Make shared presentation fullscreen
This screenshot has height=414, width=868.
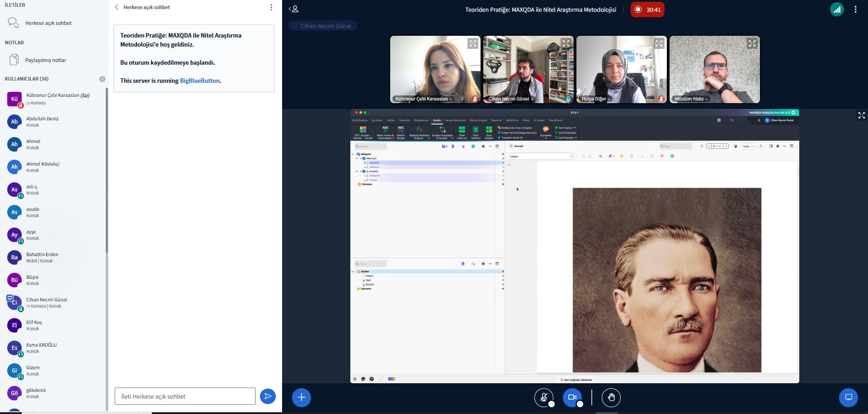pos(861,116)
